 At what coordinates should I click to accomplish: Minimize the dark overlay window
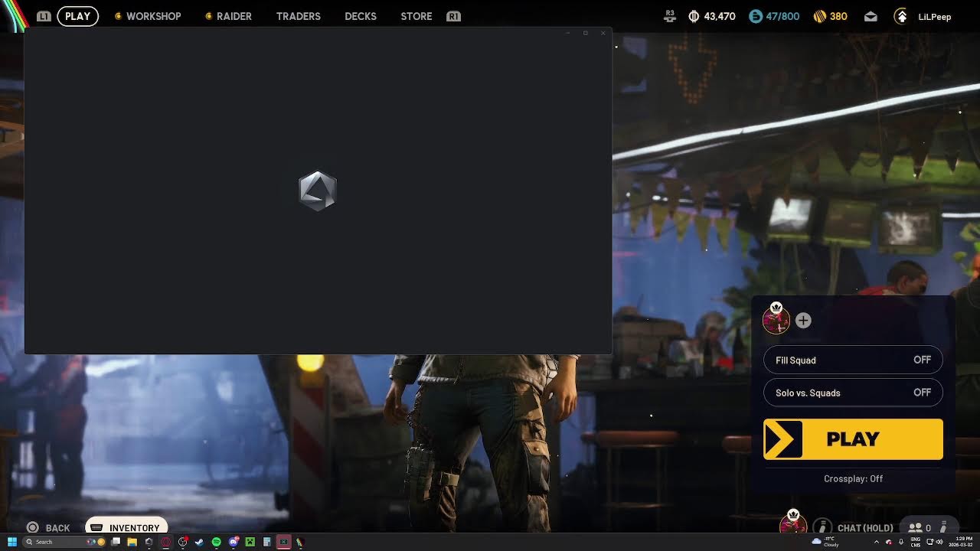pos(568,33)
